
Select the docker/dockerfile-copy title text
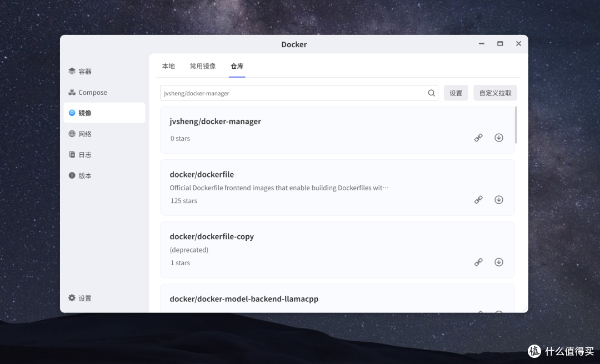coord(212,236)
